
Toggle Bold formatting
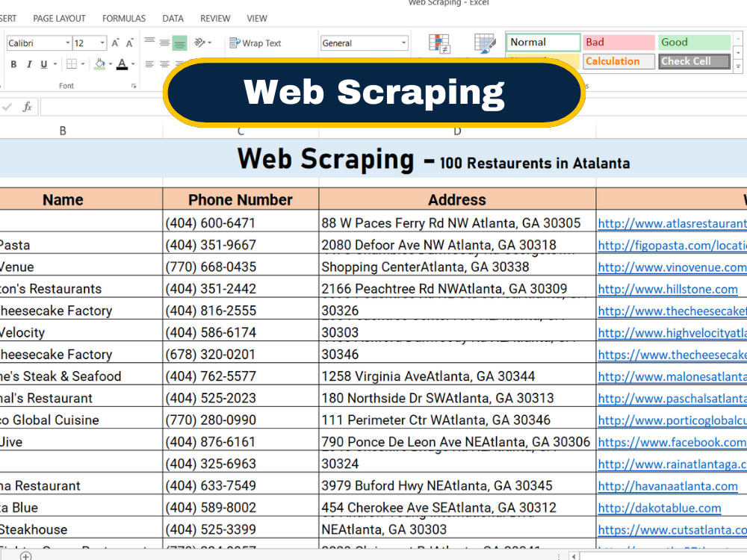(13, 63)
